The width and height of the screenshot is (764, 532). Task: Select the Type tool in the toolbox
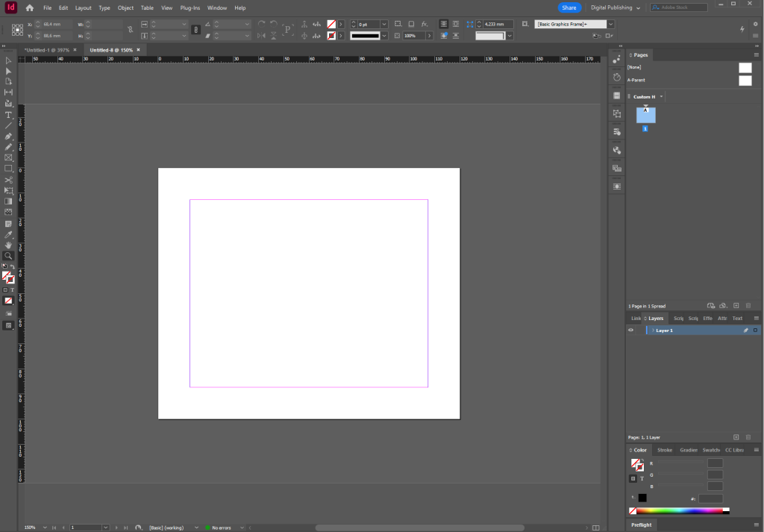pyautogui.click(x=9, y=115)
